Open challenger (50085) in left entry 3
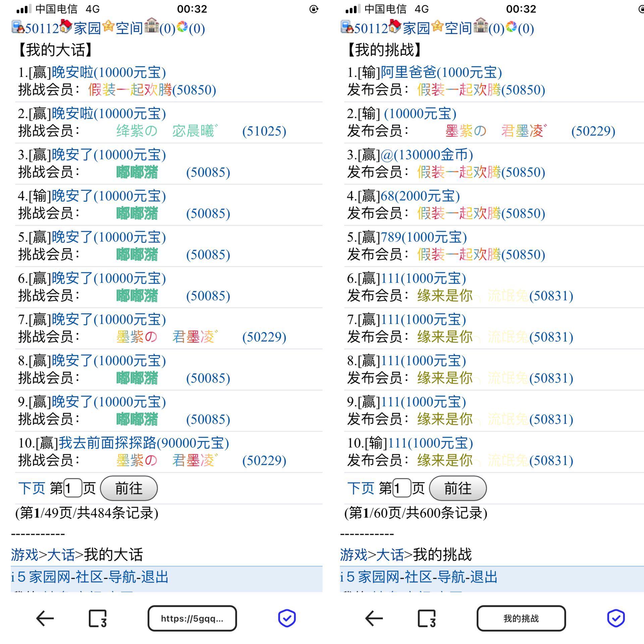This screenshot has height=644, width=644. click(173, 172)
